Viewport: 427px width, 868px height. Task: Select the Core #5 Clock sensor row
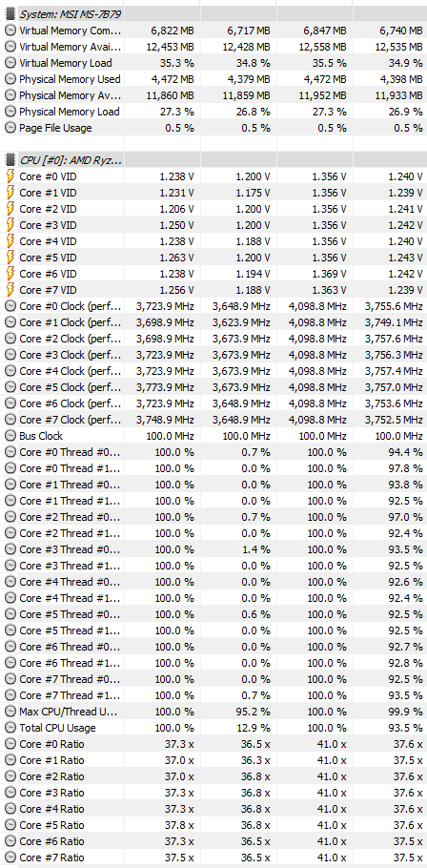213,387
